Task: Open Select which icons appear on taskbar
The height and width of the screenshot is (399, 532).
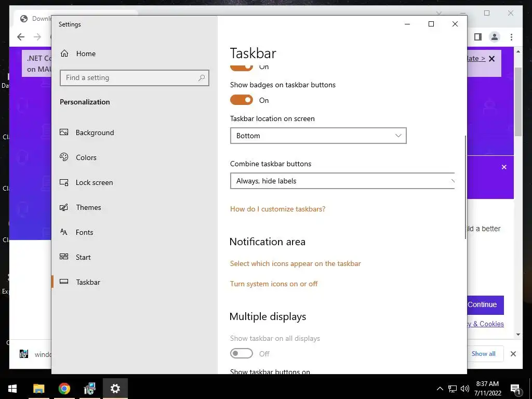Action: click(x=295, y=263)
